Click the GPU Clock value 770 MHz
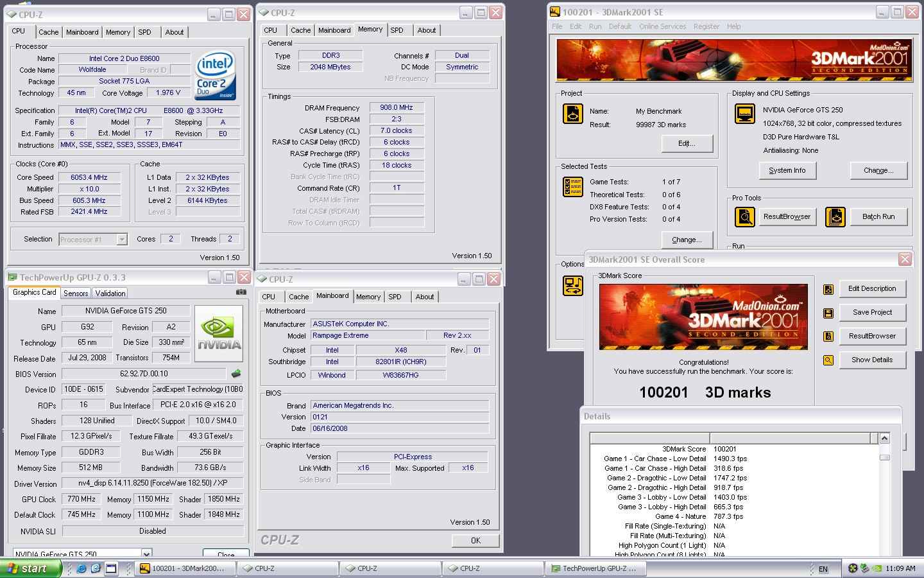The image size is (924, 578). [x=81, y=499]
